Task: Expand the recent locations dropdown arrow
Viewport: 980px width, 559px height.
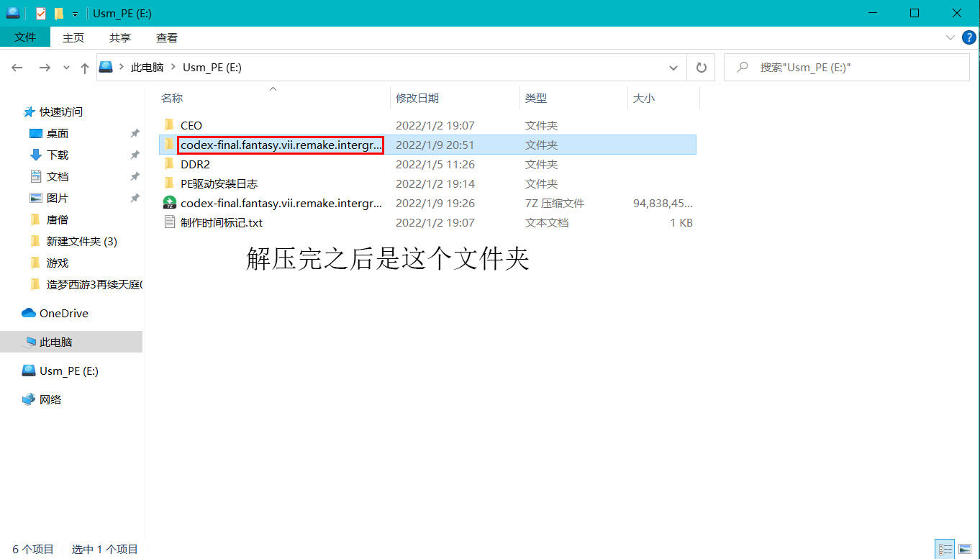Action: (x=66, y=68)
